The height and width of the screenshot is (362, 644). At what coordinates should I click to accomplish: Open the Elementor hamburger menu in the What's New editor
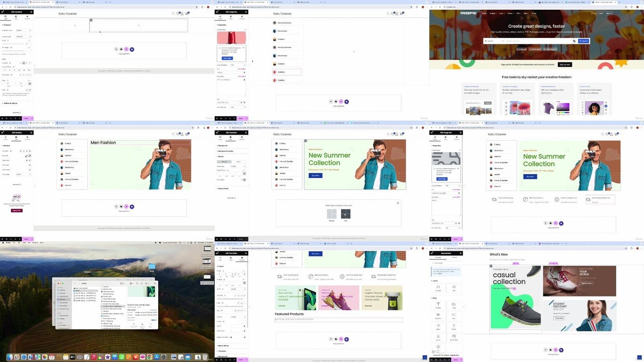point(432,253)
